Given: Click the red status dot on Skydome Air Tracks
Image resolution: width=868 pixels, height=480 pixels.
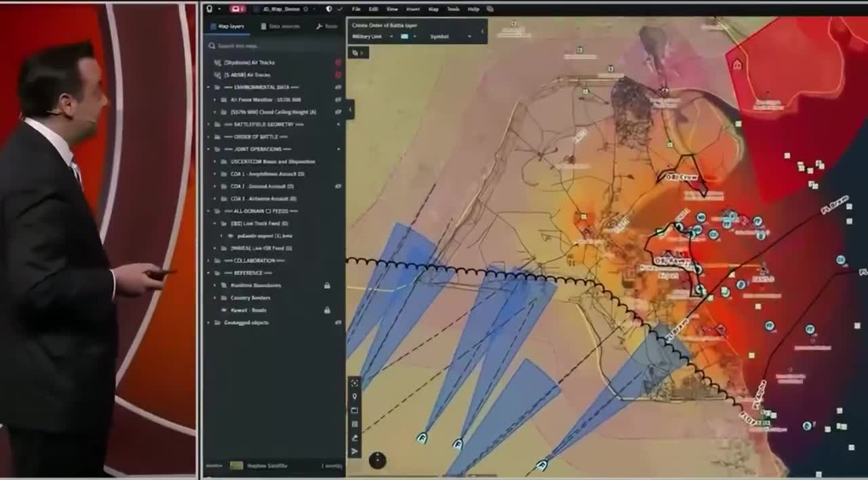Looking at the screenshot, I should (x=338, y=62).
